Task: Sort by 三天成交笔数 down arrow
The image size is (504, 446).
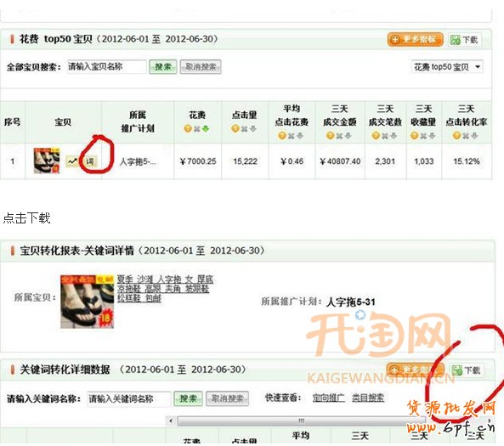Action: click(394, 136)
